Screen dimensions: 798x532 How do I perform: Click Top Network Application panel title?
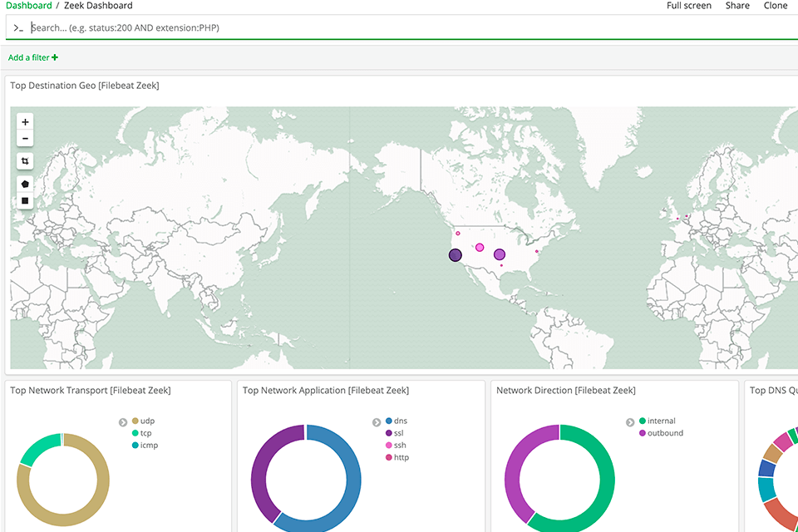point(326,391)
